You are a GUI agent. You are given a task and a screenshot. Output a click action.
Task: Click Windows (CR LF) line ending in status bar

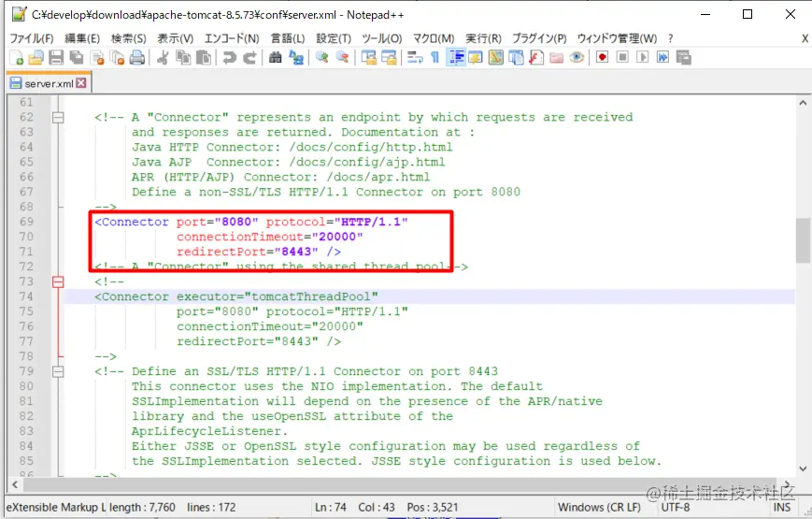click(599, 508)
